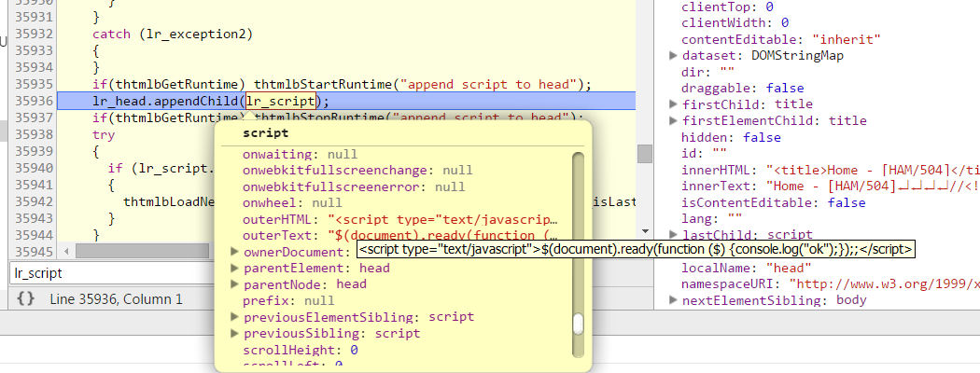Click the outerText value in popup

(443, 236)
